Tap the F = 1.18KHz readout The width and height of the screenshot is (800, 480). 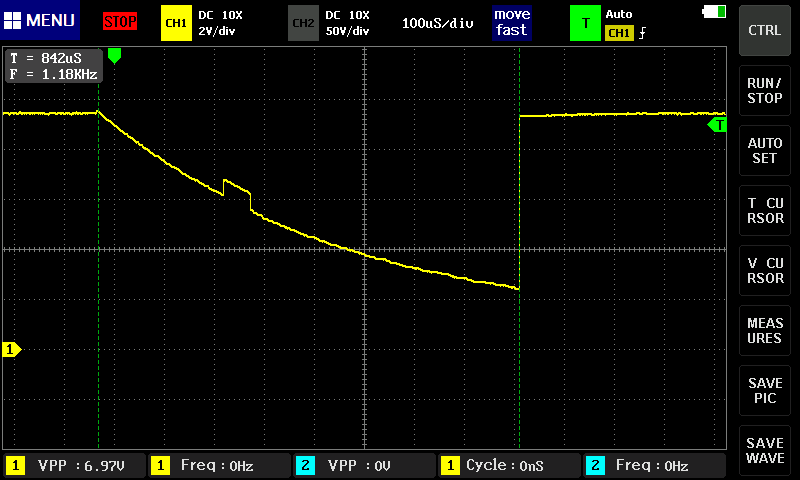pos(54,74)
